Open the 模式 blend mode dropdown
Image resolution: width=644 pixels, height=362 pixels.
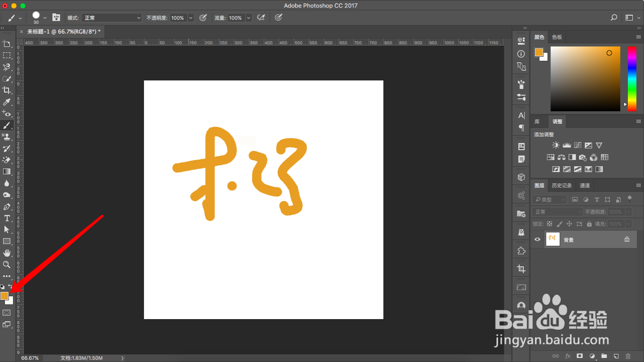pos(112,18)
